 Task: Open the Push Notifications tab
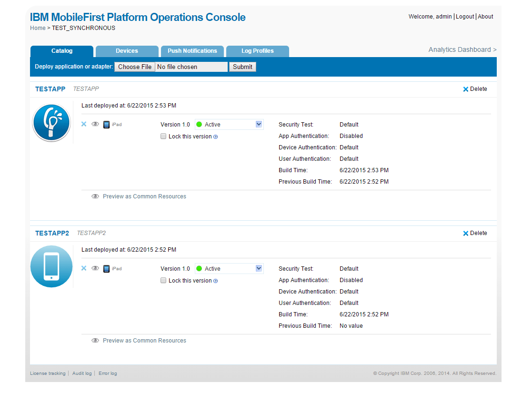192,51
